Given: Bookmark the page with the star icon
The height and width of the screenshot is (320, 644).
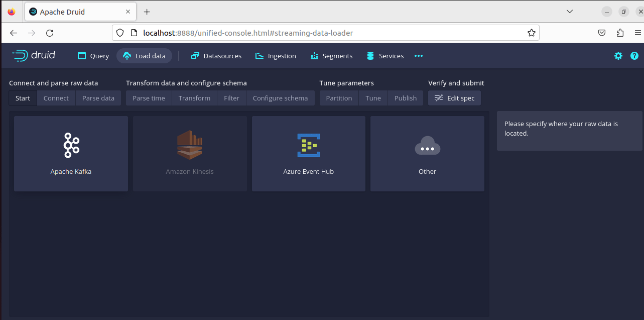Looking at the screenshot, I should pyautogui.click(x=532, y=33).
